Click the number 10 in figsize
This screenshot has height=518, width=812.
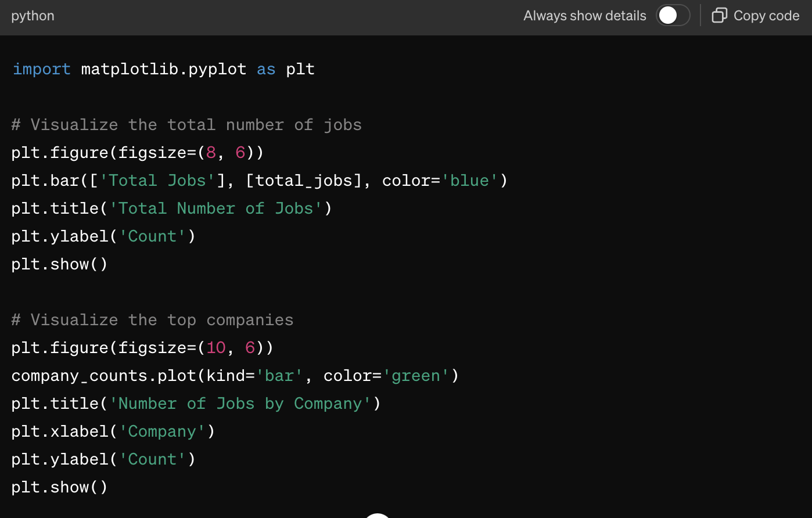point(215,348)
